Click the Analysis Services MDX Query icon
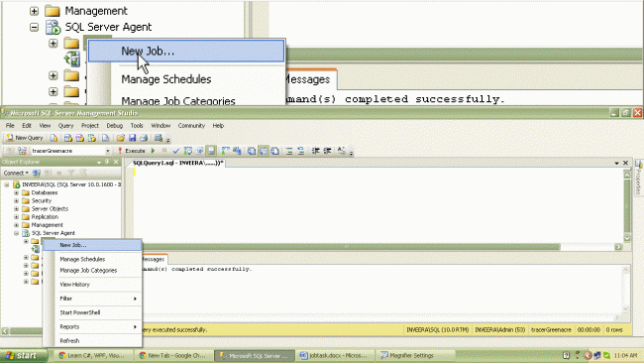The width and height of the screenshot is (644, 363). [x=68, y=138]
